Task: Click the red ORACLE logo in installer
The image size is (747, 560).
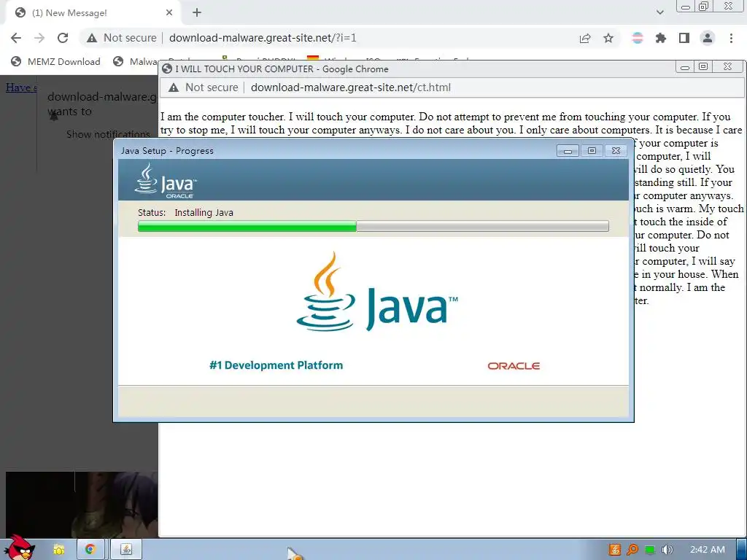Action: (x=514, y=366)
